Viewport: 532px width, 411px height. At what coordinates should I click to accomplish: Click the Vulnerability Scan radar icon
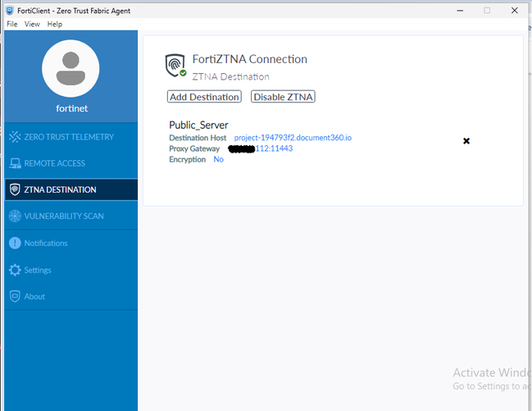coord(15,216)
